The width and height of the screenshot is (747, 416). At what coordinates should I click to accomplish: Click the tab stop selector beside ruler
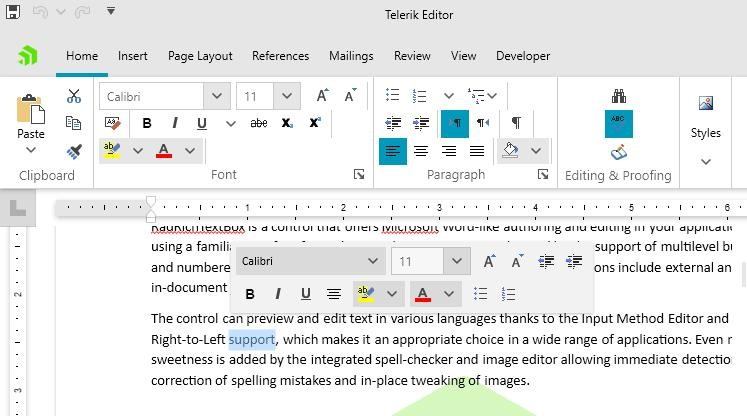pos(18,208)
